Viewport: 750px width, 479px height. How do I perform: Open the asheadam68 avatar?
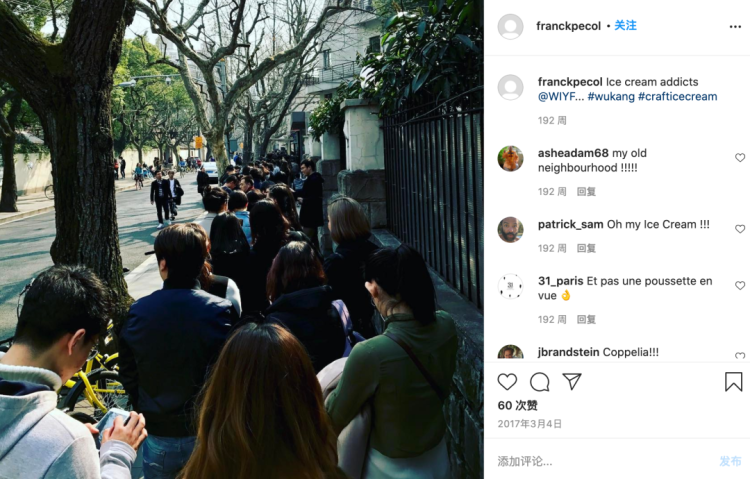pyautogui.click(x=510, y=158)
